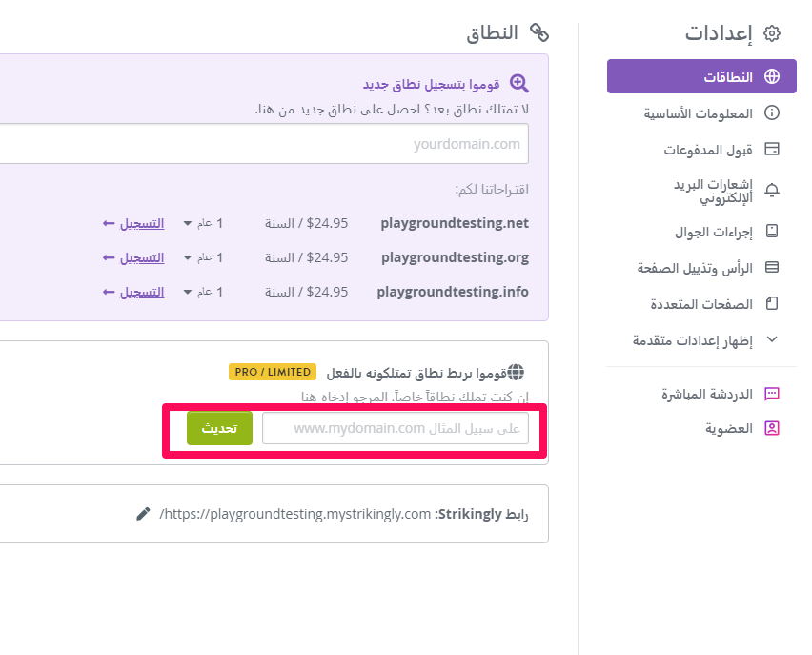
Task: Click $24.95 price for playgroundtesting.net
Action: coord(327,223)
